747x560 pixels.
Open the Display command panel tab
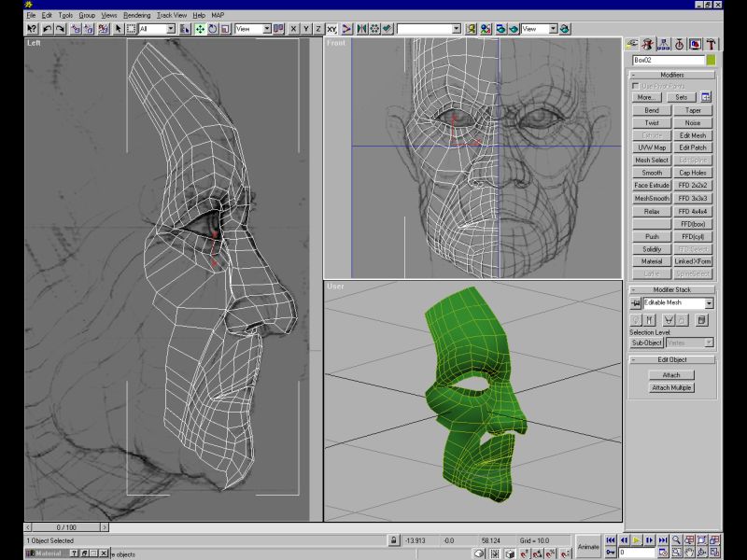coord(695,43)
